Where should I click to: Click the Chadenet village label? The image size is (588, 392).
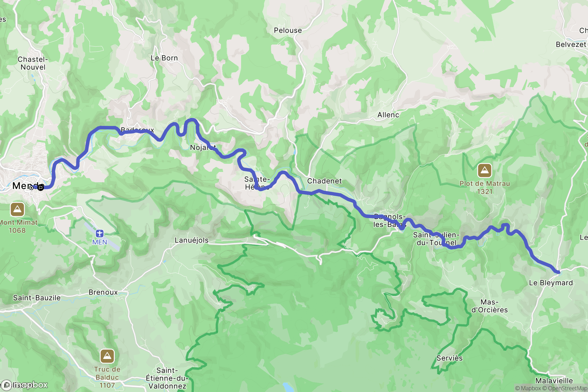[325, 181]
